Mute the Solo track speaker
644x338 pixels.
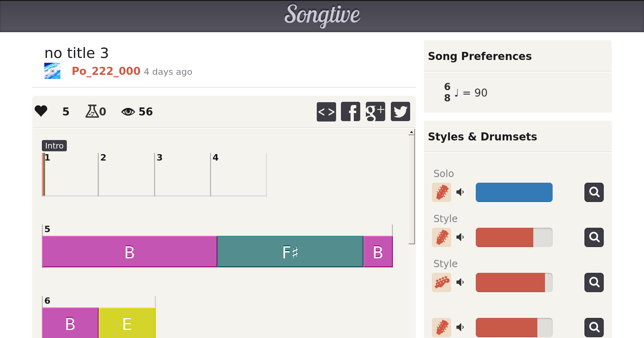[460, 192]
